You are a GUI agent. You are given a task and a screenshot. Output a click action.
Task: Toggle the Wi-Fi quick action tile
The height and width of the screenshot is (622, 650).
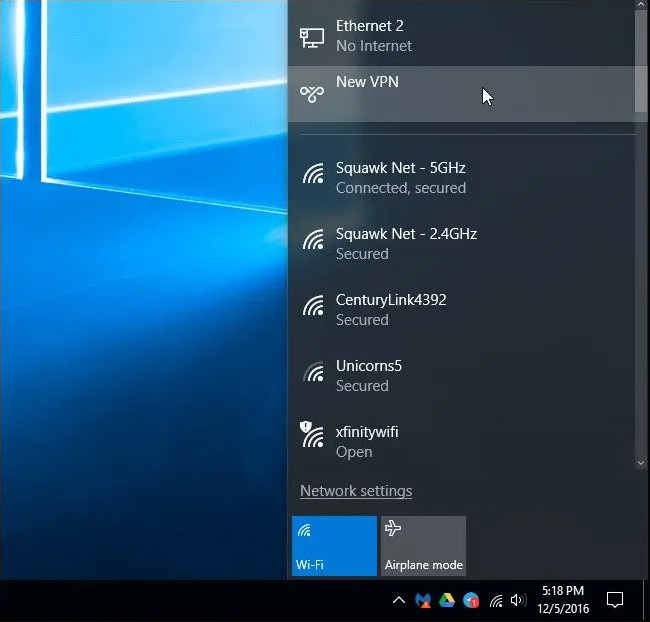(334, 546)
